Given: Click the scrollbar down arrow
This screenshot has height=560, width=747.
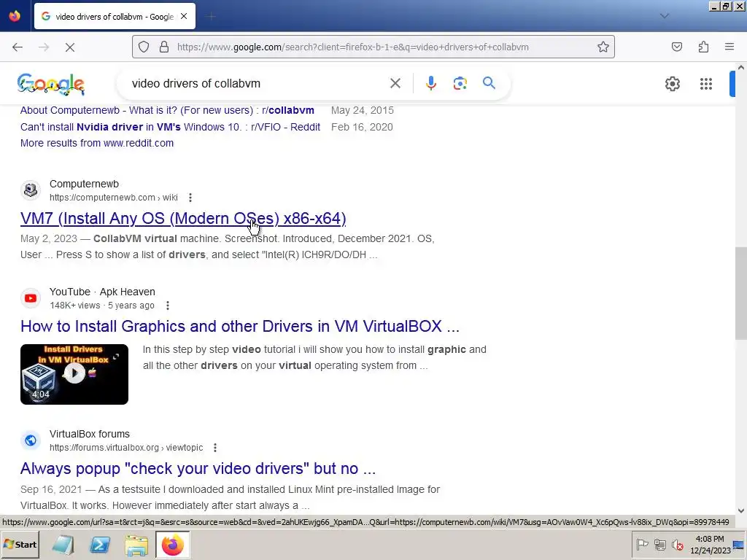Looking at the screenshot, I should pos(741,511).
